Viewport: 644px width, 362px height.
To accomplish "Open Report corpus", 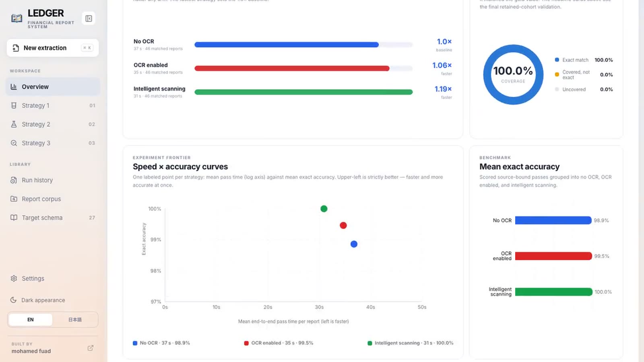I will tap(53, 199).
